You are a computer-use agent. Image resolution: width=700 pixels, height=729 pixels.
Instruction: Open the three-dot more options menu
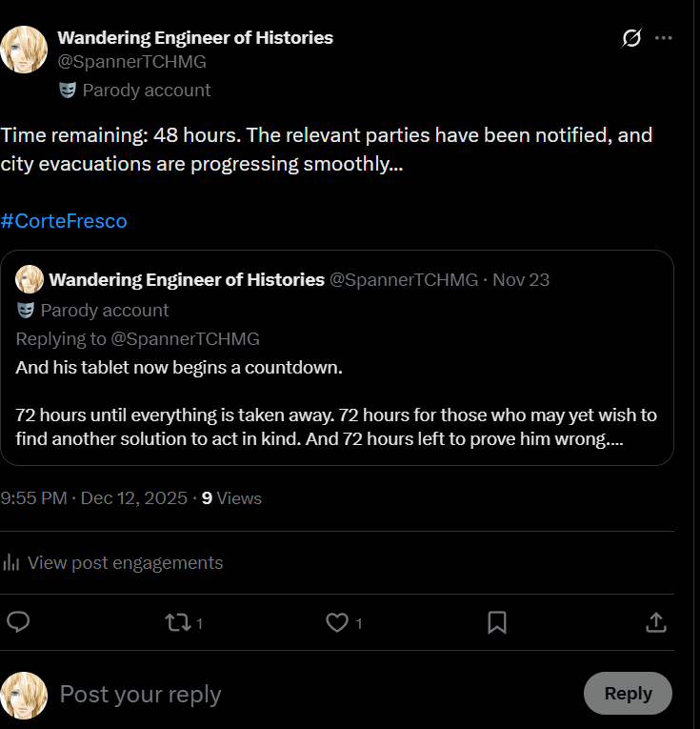point(664,38)
